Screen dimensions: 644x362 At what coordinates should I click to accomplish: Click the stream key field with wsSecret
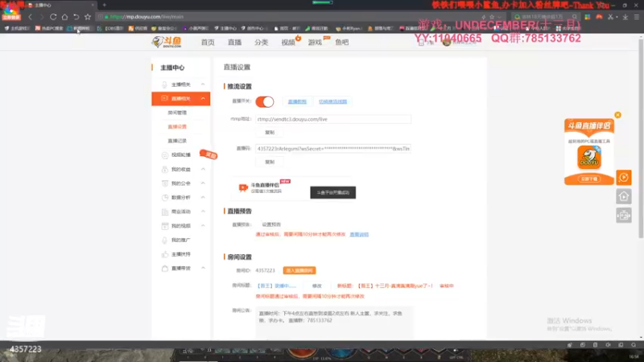click(333, 149)
